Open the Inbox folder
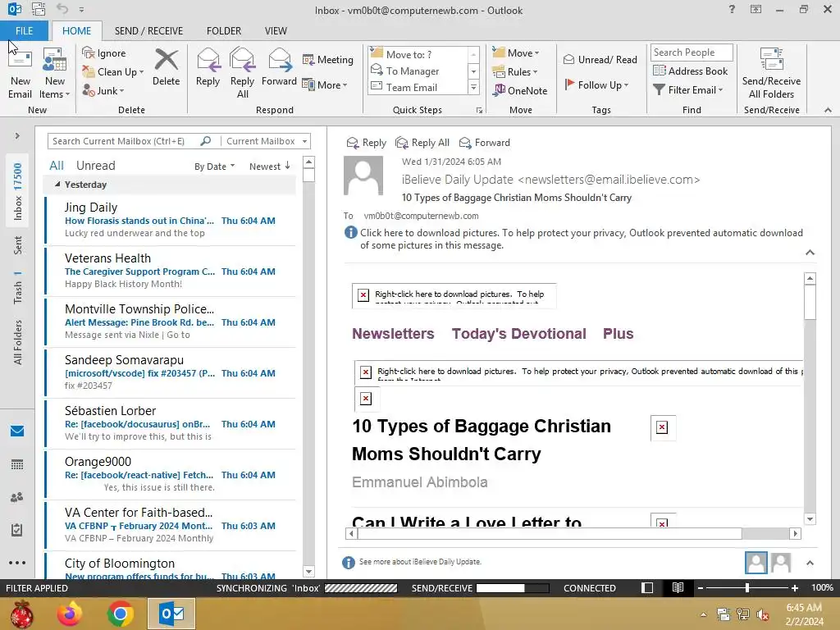 click(x=18, y=191)
